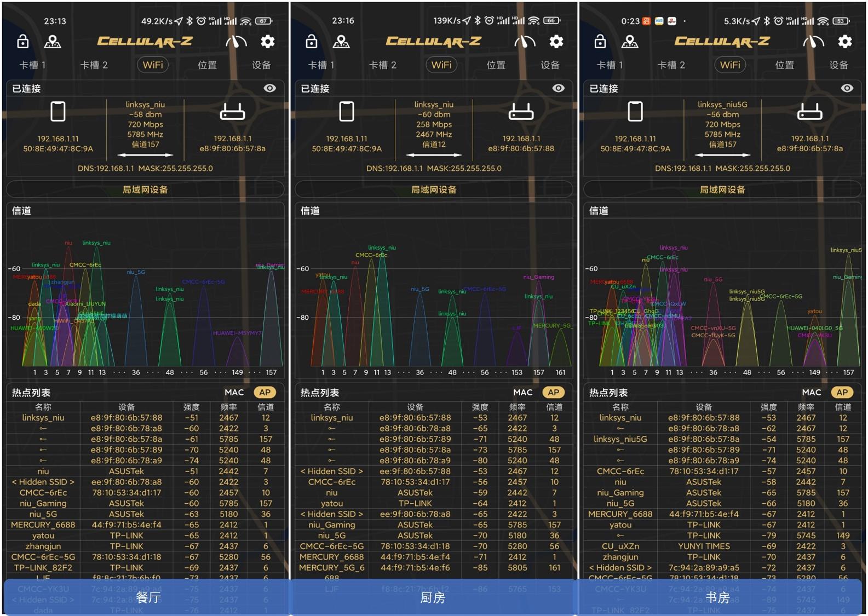Open the 设备 tab in the 23:16 screen
This screenshot has width=868, height=616.
550,65
